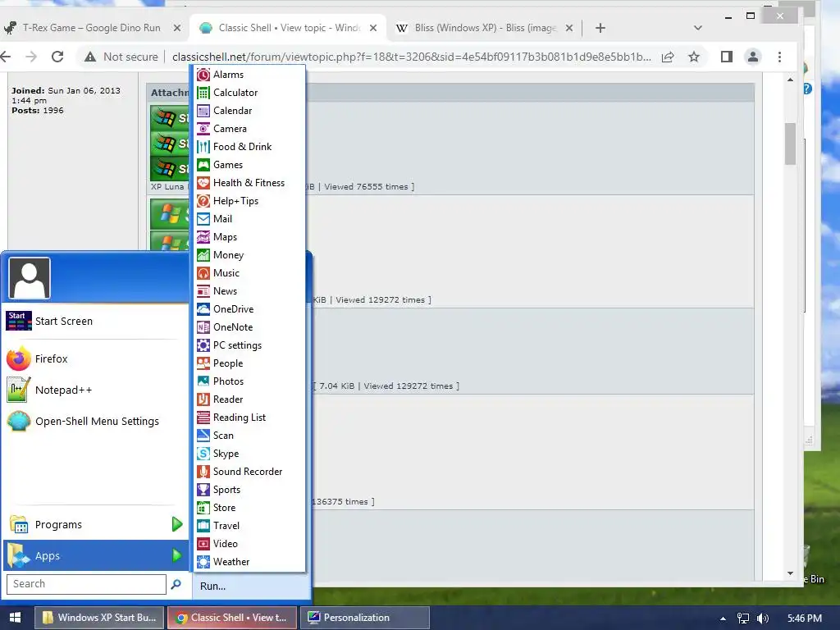
Task: Click the start menu search magnifier
Action: click(x=176, y=584)
